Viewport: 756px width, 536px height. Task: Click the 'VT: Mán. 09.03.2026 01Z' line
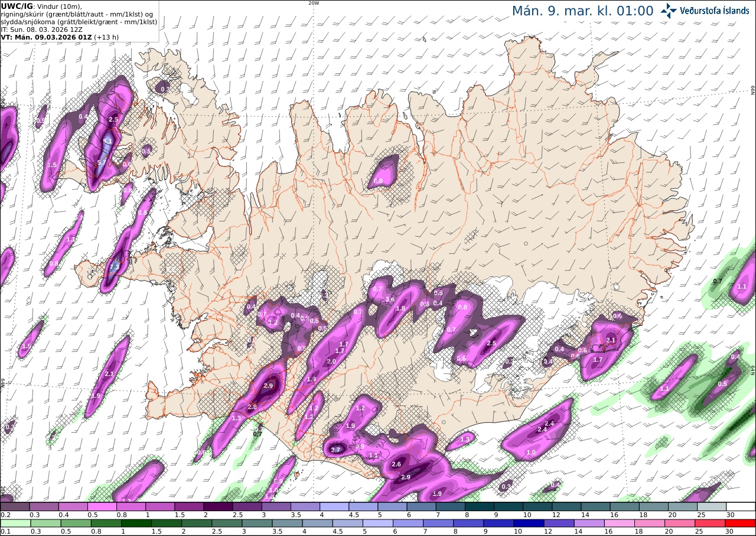[45, 37]
